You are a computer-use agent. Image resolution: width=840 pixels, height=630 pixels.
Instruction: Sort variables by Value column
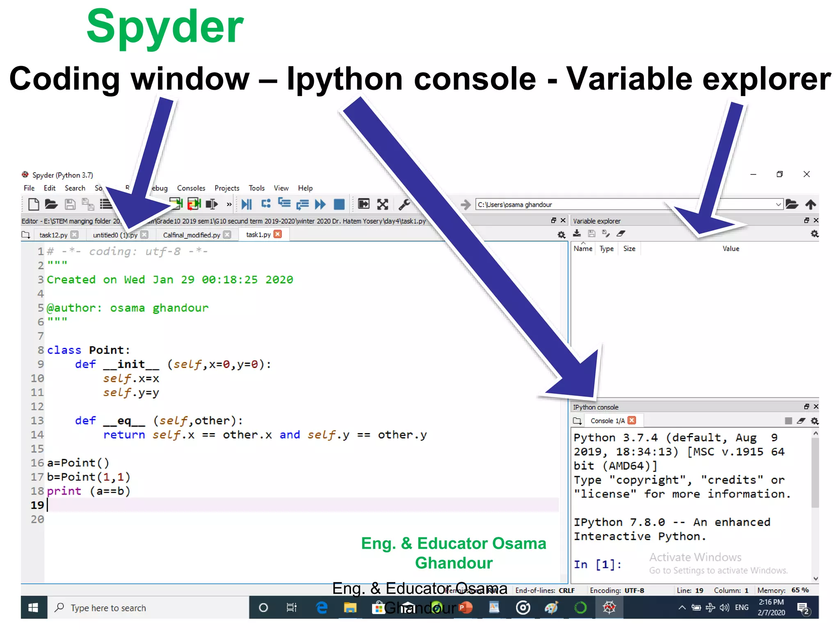(730, 249)
